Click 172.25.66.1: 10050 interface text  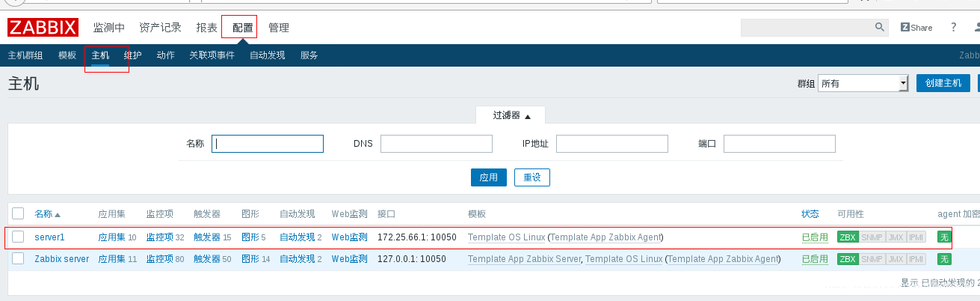416,237
